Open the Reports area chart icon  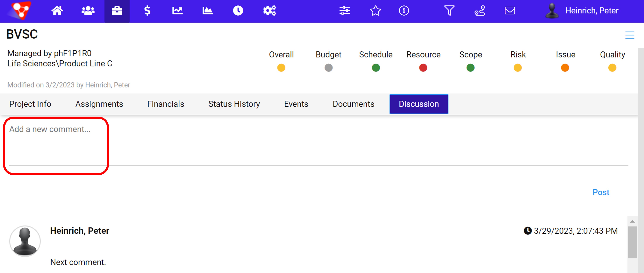click(x=208, y=11)
